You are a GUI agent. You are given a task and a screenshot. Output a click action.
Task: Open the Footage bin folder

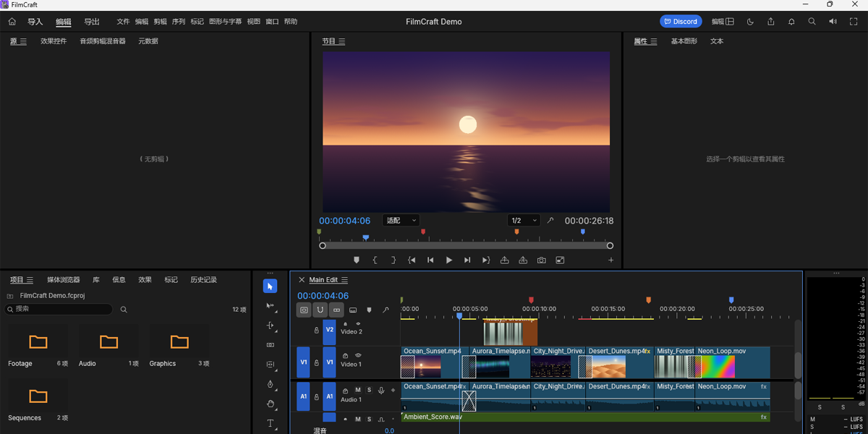[x=38, y=341]
